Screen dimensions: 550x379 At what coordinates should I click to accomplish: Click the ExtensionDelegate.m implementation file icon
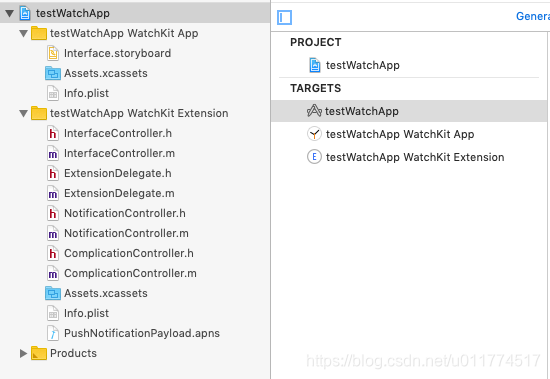pyautogui.click(x=53, y=193)
